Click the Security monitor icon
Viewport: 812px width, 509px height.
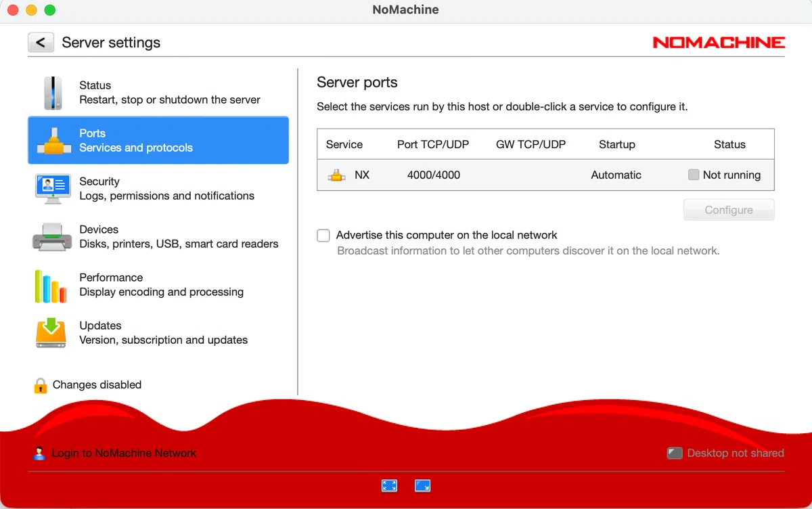[x=53, y=189]
